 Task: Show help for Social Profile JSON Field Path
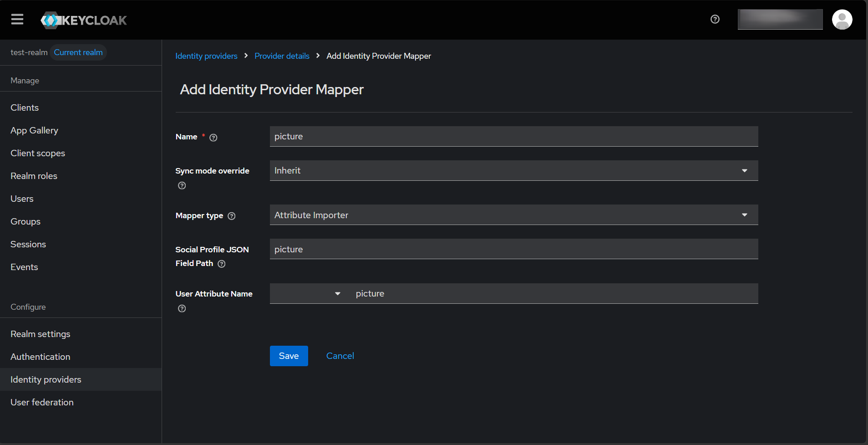coord(222,264)
